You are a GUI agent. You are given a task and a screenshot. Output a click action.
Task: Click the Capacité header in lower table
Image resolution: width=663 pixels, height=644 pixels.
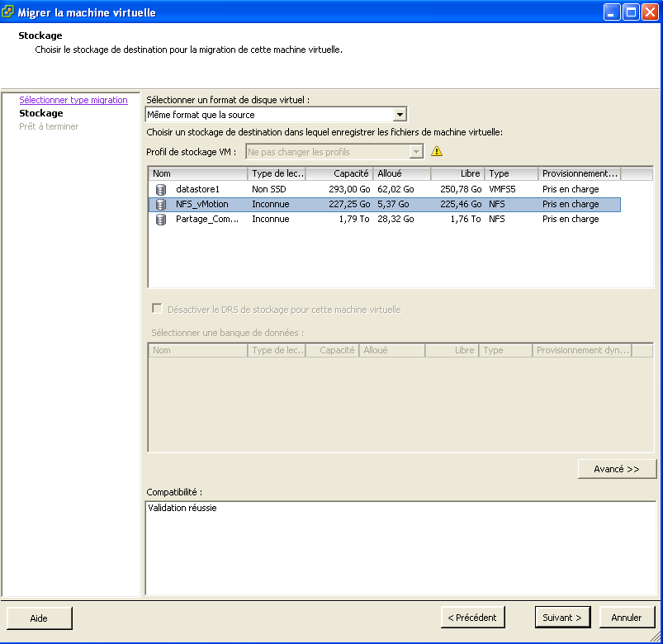[x=333, y=351]
